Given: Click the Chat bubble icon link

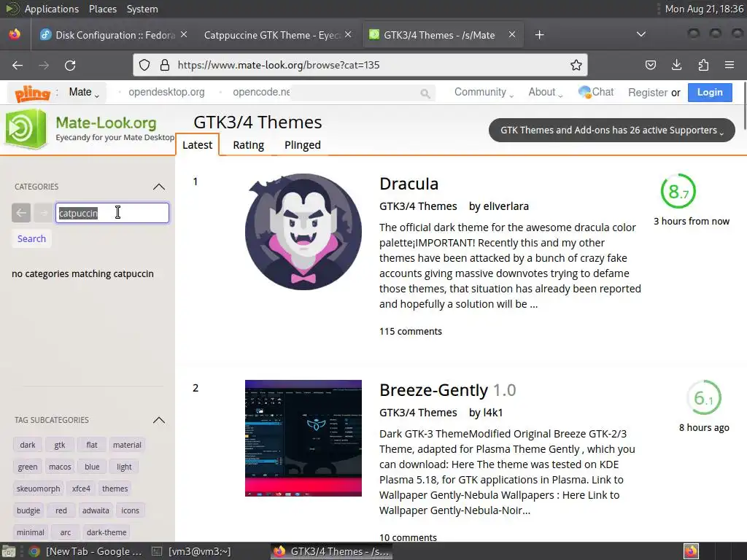Looking at the screenshot, I should point(596,92).
